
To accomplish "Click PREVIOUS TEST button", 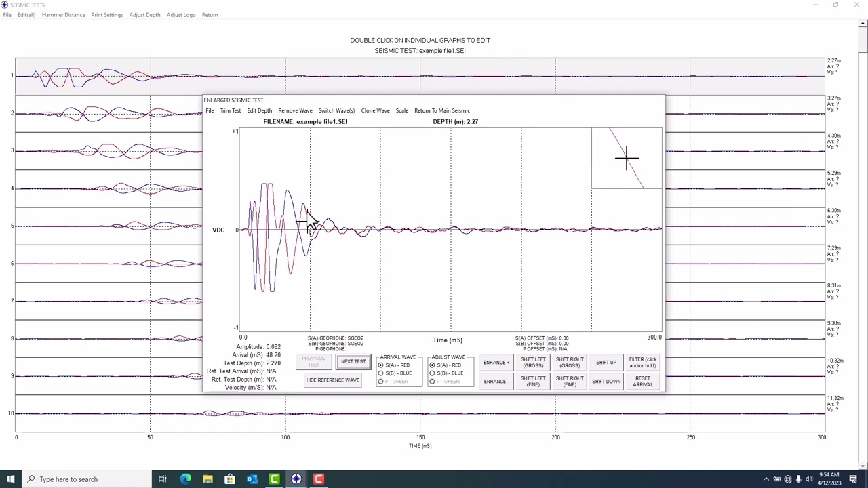I will 313,362.
